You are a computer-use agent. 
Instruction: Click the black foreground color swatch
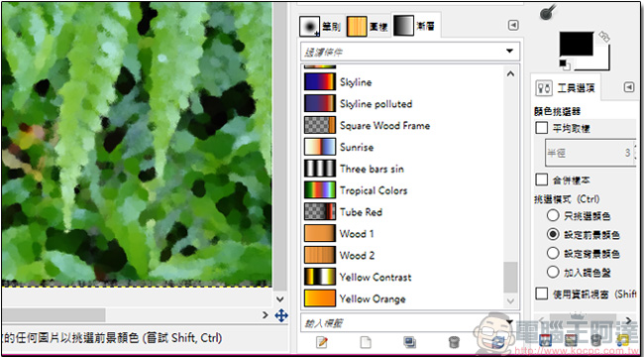(x=577, y=44)
